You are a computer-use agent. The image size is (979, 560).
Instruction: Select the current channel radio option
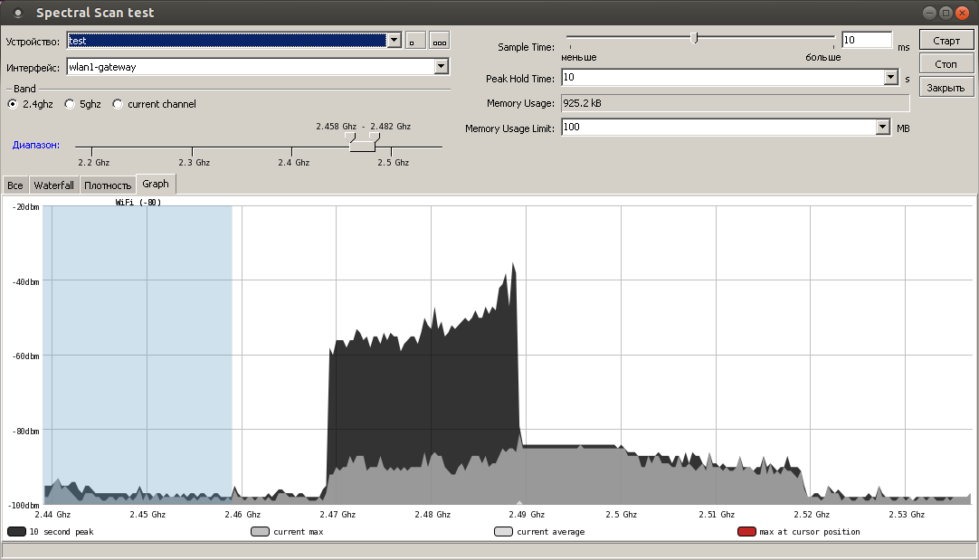(118, 104)
